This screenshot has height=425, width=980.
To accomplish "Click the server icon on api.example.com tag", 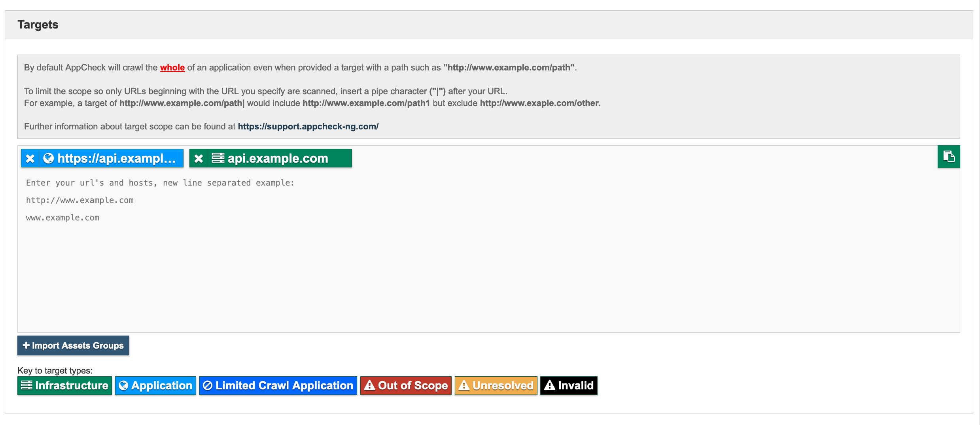I will [x=218, y=158].
